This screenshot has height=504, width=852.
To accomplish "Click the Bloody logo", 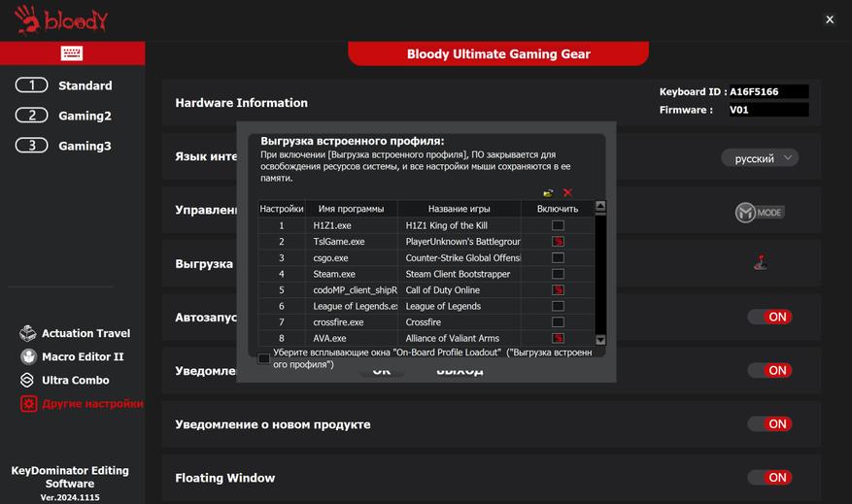I will [x=61, y=20].
